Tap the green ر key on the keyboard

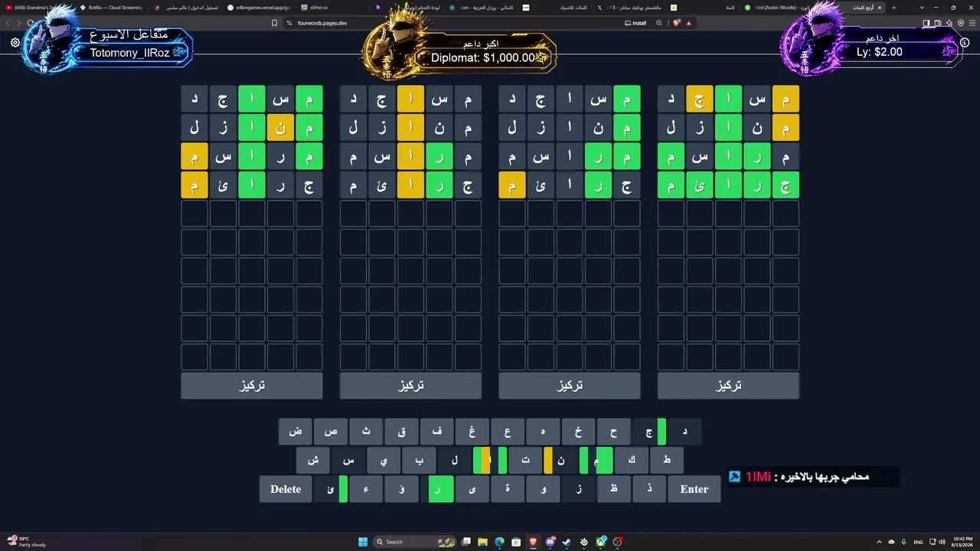(x=437, y=489)
